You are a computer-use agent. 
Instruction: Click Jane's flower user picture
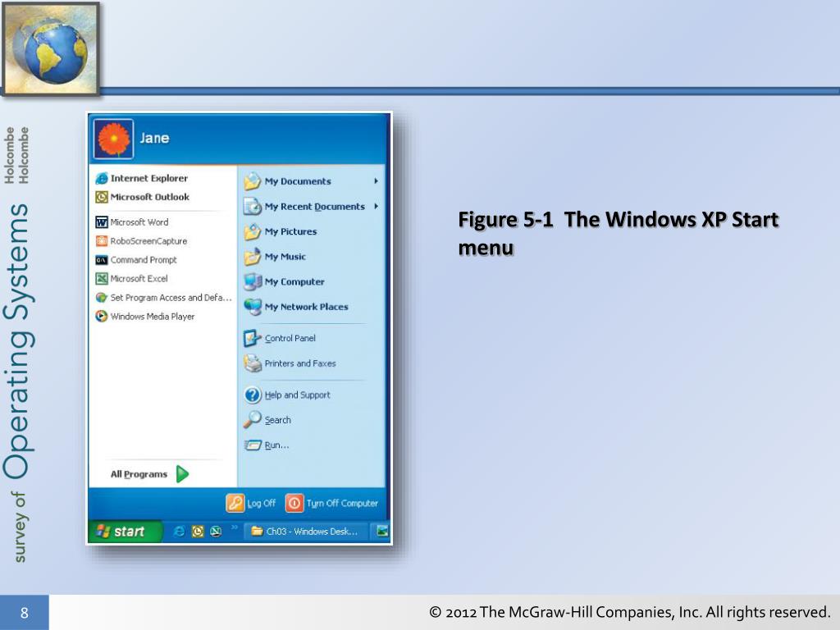[113, 139]
